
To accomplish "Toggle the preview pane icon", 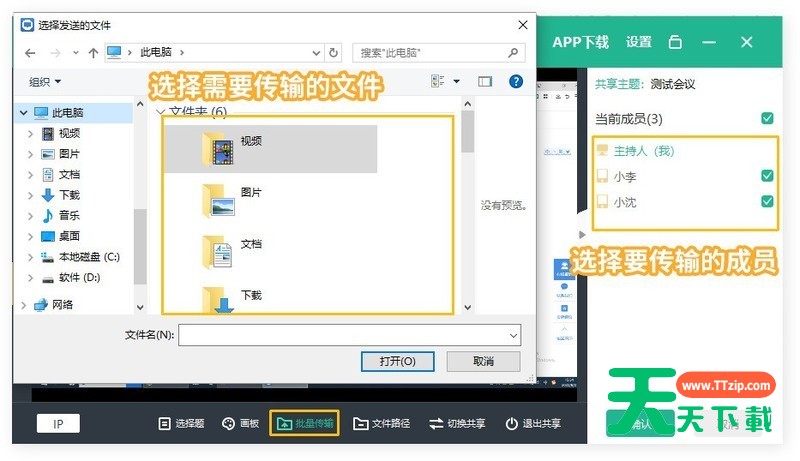I will pos(485,81).
